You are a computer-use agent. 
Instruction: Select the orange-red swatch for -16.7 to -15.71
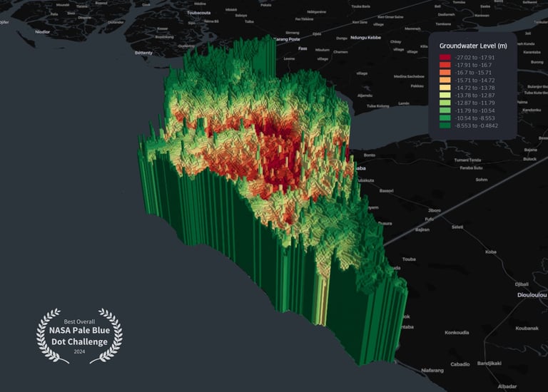(445, 73)
